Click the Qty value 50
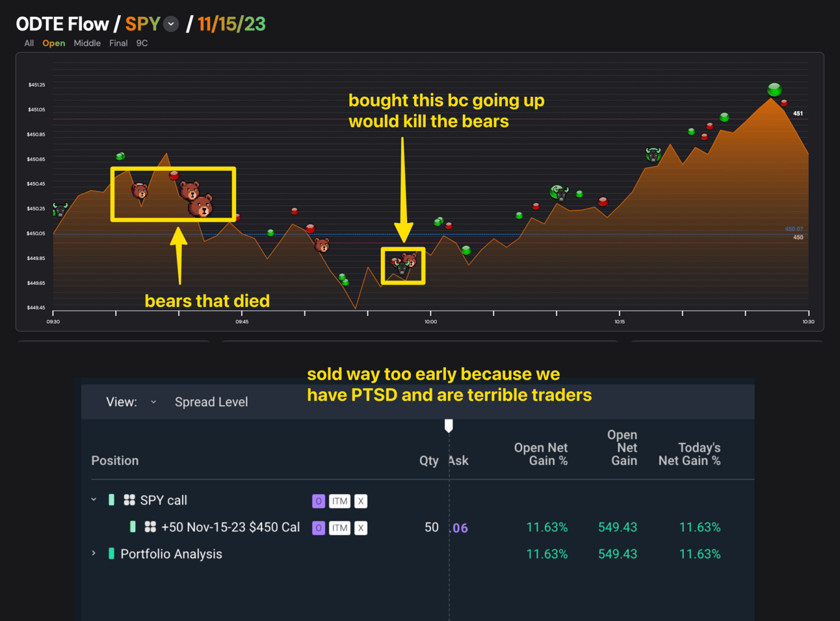840x621 pixels. click(432, 527)
